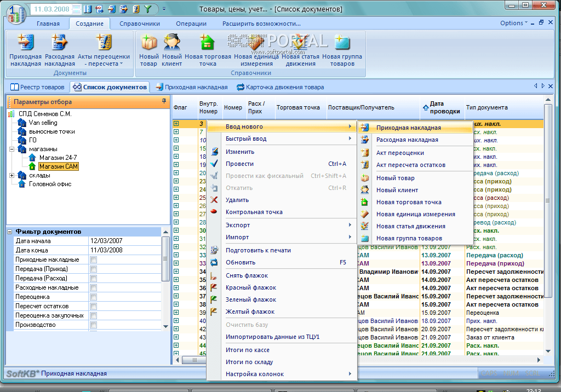The image size is (561, 392).
Task: Click the Новая торговая точка ribbon icon
Action: pyautogui.click(x=208, y=43)
